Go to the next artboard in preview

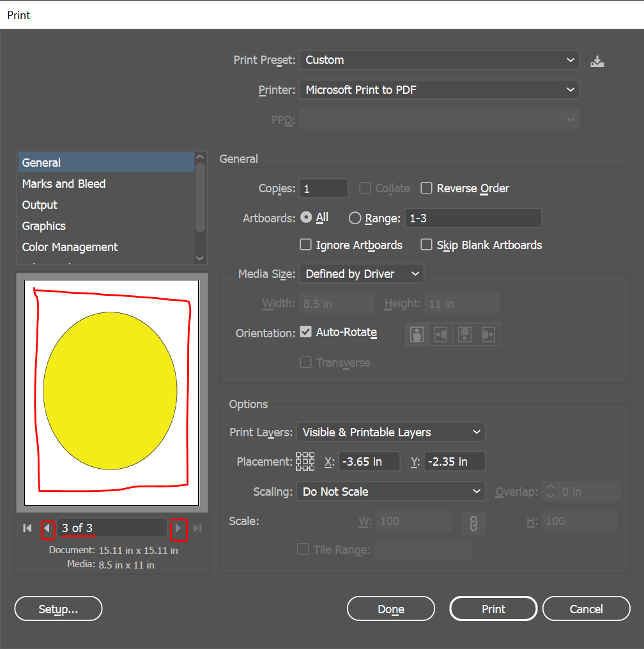(178, 528)
